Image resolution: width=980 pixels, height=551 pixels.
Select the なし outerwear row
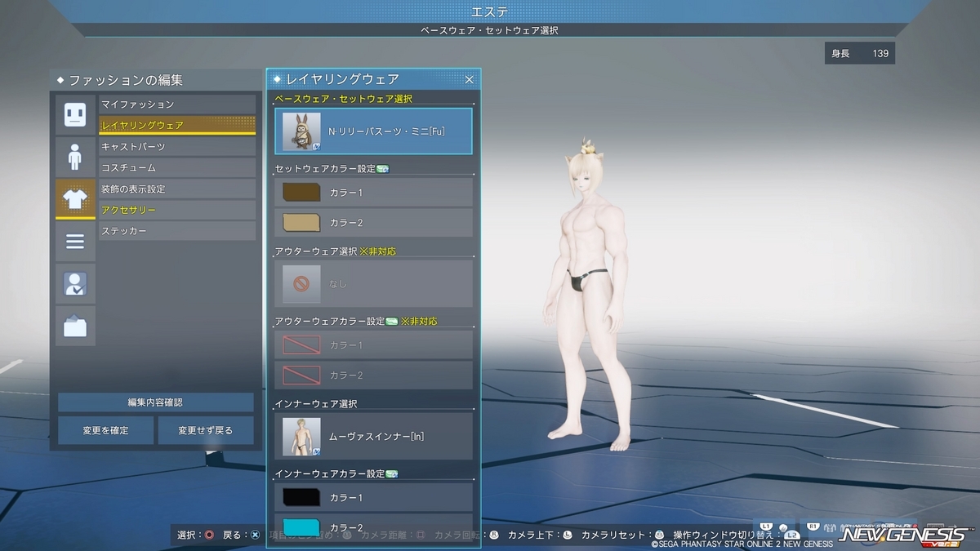pyautogui.click(x=373, y=284)
